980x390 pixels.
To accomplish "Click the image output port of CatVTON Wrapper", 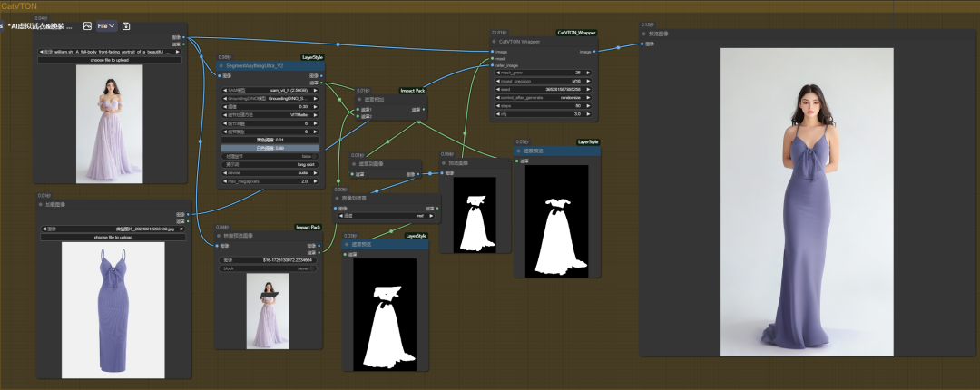I will [x=594, y=52].
